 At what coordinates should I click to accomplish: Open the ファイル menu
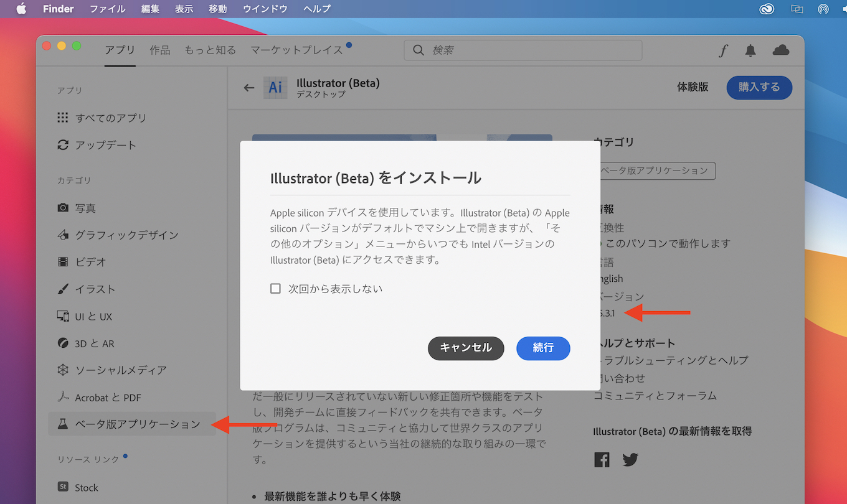click(108, 9)
